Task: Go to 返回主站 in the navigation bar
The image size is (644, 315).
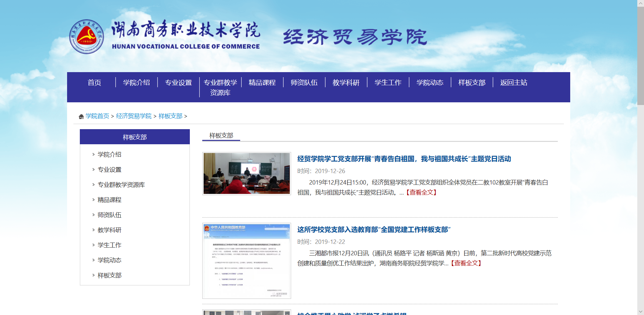Action: [x=514, y=83]
